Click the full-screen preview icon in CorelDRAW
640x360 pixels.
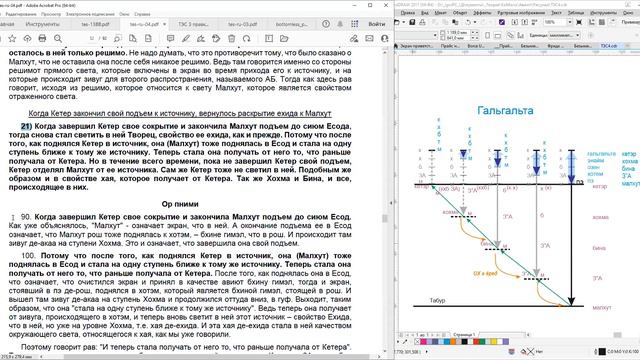579,22
